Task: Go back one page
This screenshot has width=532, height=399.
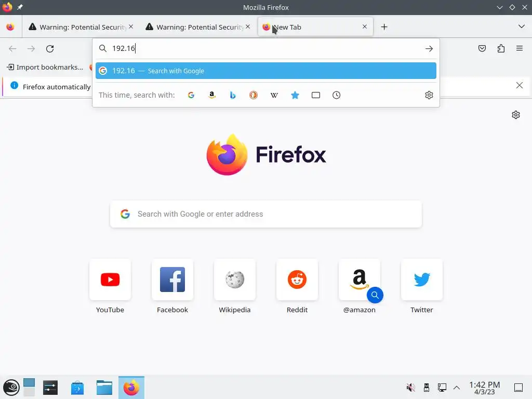Action: 12,49
